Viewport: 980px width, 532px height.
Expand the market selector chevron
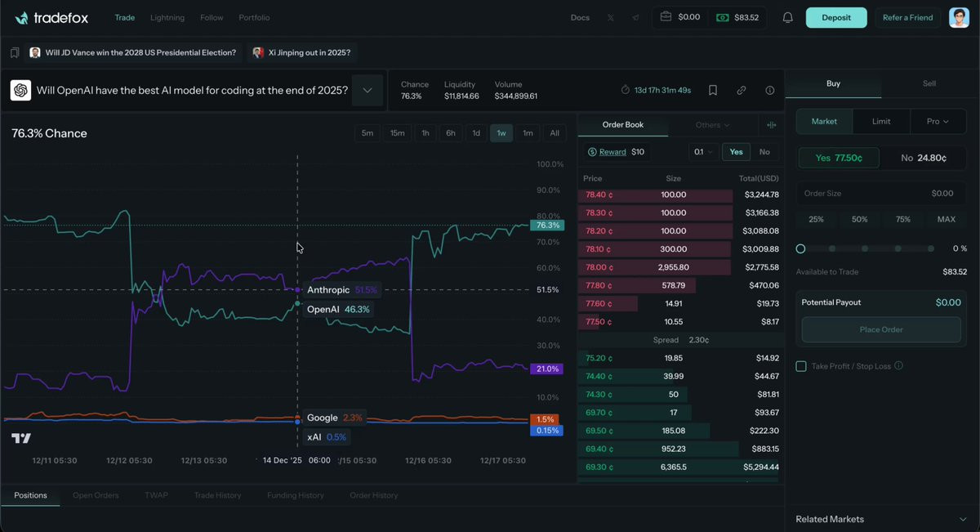367,90
